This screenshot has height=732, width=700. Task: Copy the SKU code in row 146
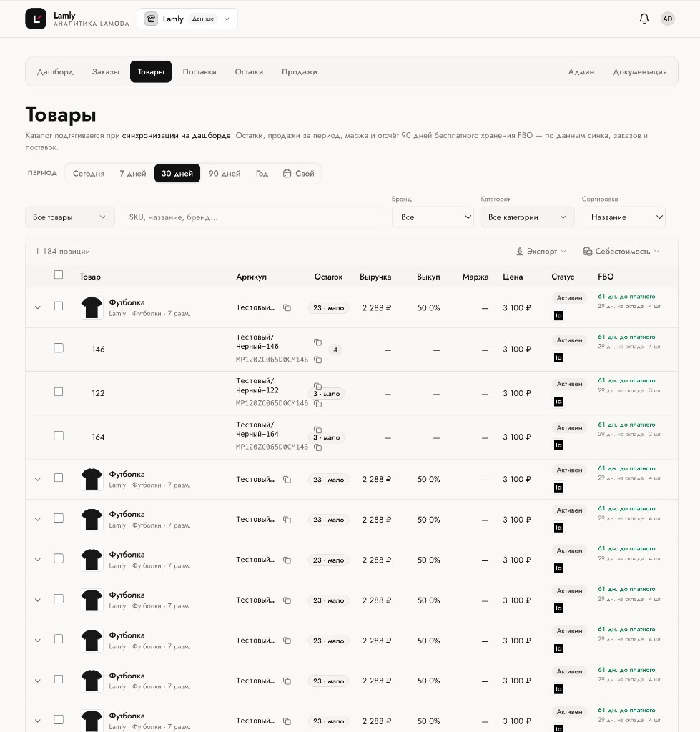pos(317,360)
